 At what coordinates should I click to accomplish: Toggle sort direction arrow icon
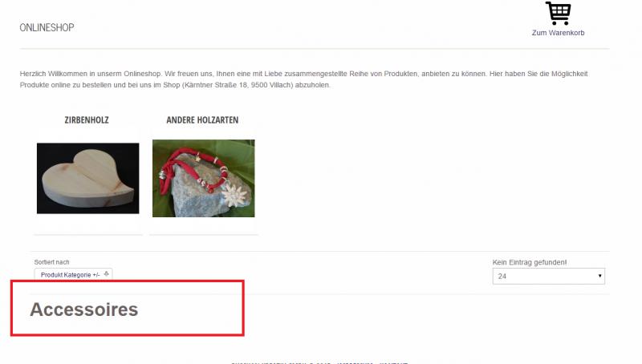tap(107, 274)
